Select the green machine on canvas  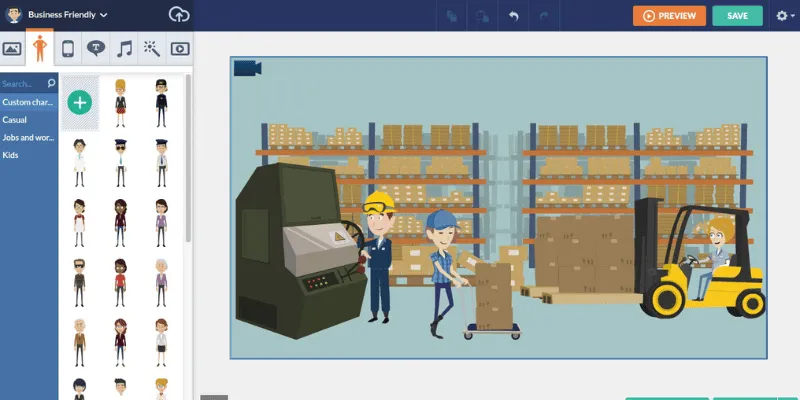(300, 250)
